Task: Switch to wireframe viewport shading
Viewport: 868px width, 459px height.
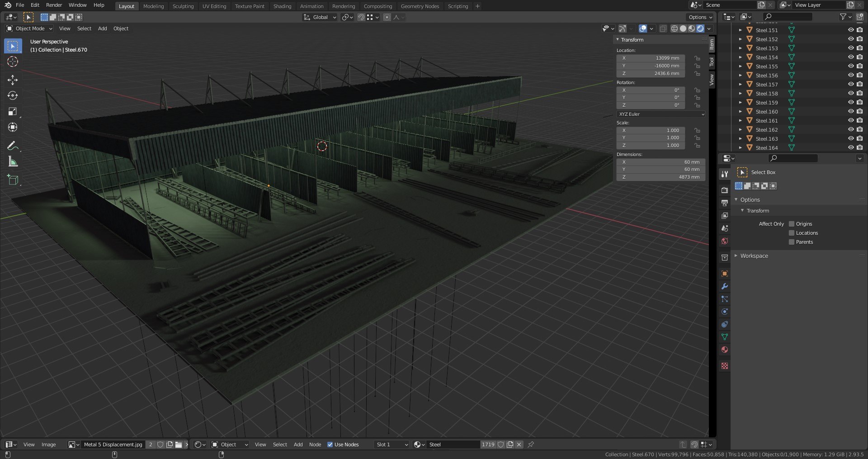Action: point(675,28)
